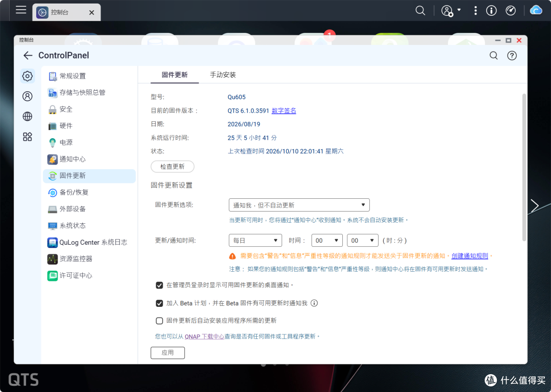Expand the user account dropdown arrow
Viewport: 551px width, 392px height.
[459, 10]
